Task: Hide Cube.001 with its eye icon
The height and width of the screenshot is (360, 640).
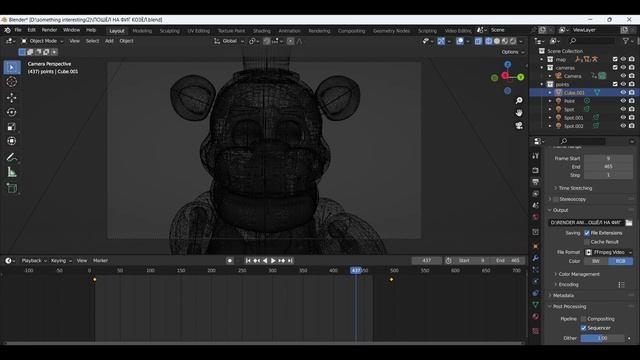Action: [x=623, y=93]
